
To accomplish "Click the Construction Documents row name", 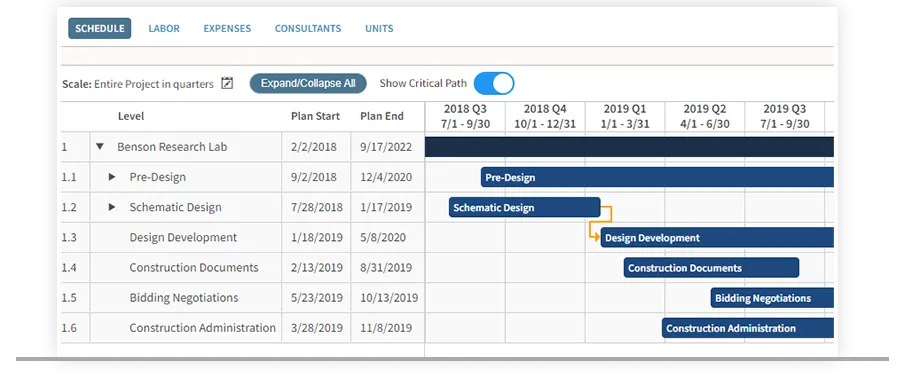I will (194, 268).
